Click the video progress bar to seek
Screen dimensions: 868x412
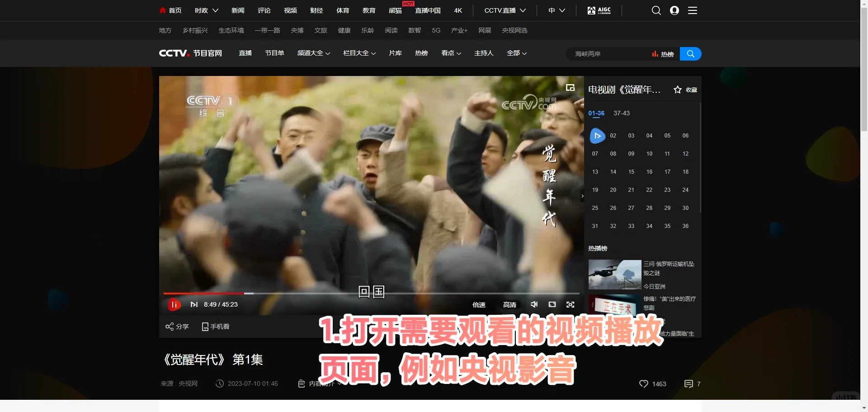pyautogui.click(x=371, y=293)
